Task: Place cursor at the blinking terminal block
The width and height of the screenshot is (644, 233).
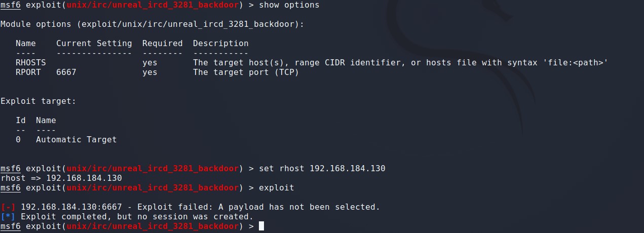Action: pyautogui.click(x=261, y=226)
